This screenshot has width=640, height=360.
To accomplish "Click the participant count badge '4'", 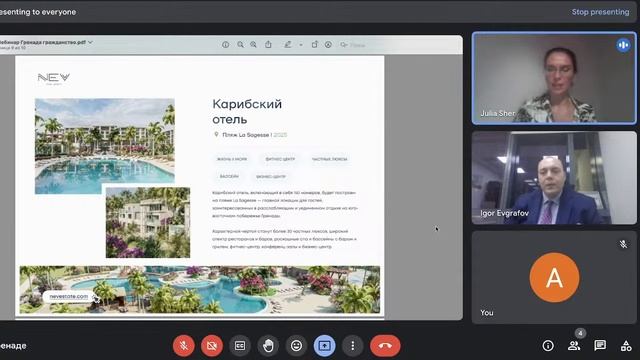I will coord(580,333).
